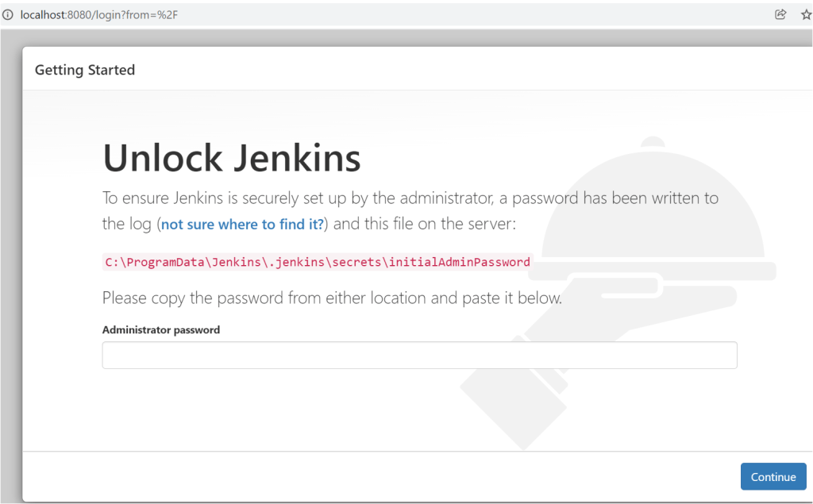Click the "Please copy the password" instruction text

(332, 298)
